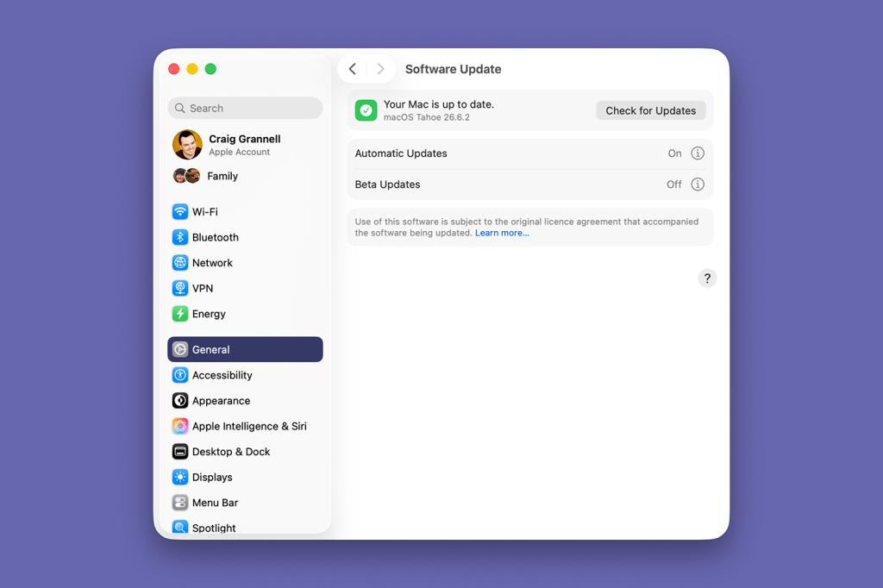The width and height of the screenshot is (883, 588).
Task: Open Automatic Updates info button
Action: 697,153
